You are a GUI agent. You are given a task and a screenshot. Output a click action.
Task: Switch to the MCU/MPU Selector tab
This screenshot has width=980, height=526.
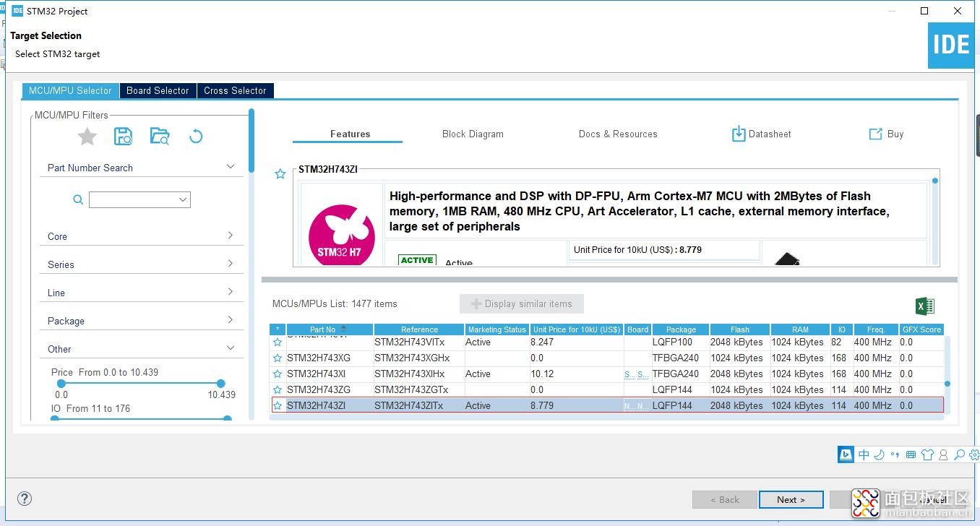[70, 90]
